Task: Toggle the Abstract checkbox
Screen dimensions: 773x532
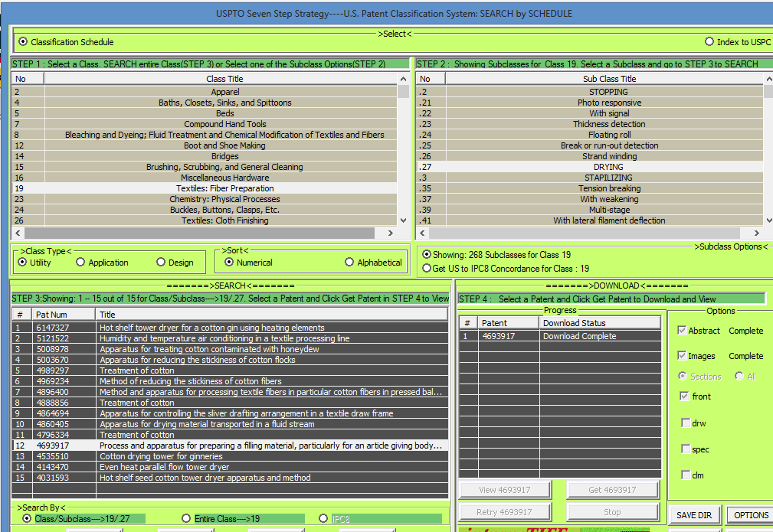Action: tap(683, 331)
